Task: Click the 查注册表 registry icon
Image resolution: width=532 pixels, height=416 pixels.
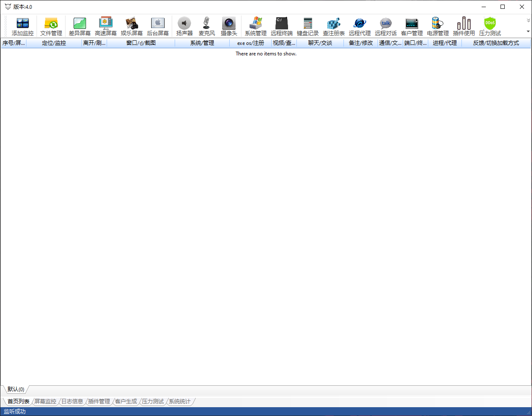Action: coord(334,26)
